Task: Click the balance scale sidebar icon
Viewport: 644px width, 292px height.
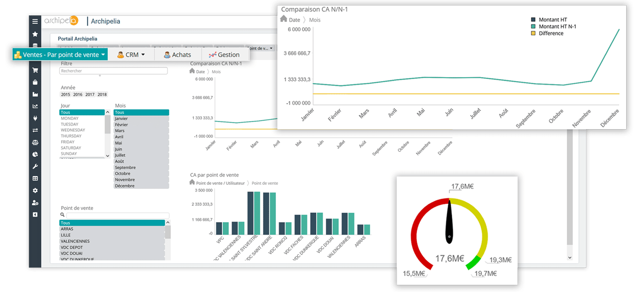Action: [35, 142]
